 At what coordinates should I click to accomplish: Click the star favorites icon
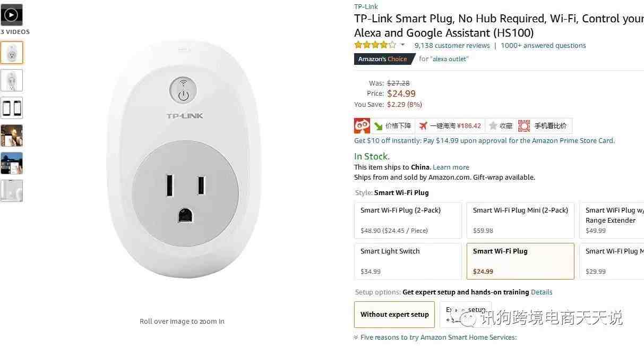click(x=493, y=126)
